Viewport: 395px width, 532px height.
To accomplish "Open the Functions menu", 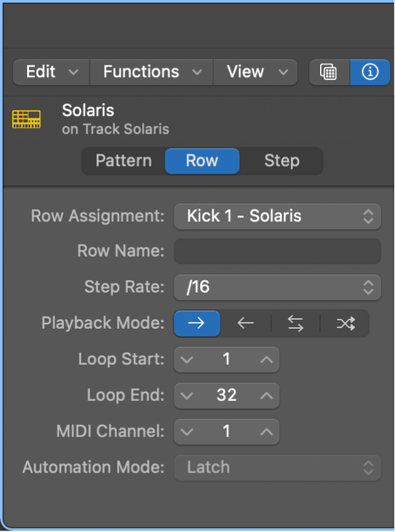I will tap(152, 72).
